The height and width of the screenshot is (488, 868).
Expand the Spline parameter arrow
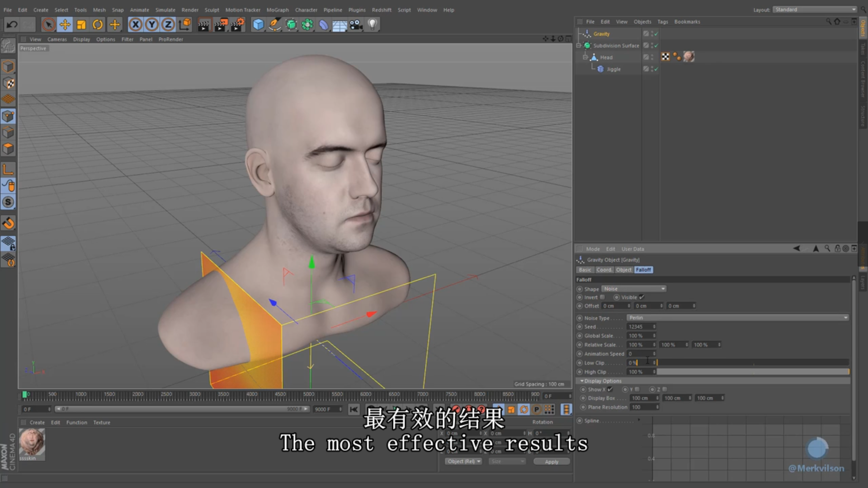[x=639, y=420]
